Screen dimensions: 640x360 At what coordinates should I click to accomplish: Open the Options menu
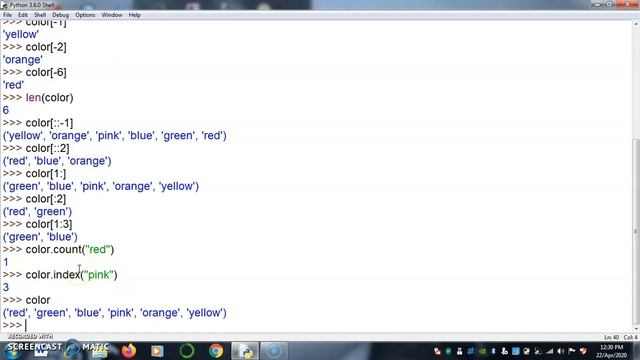[85, 15]
